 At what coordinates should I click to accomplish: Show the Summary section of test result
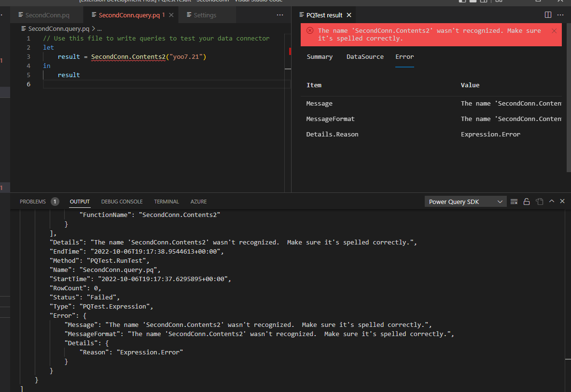click(x=320, y=57)
